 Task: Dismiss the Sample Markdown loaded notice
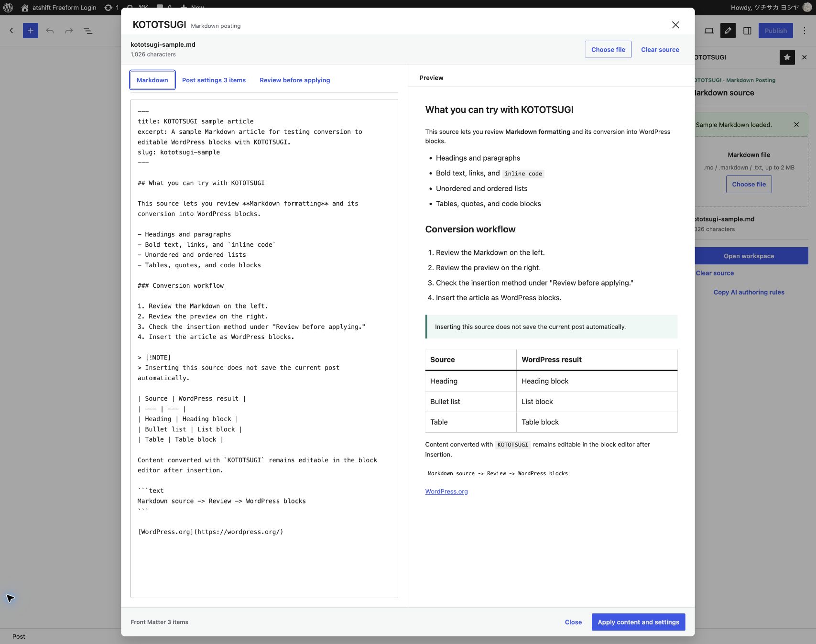pyautogui.click(x=796, y=125)
